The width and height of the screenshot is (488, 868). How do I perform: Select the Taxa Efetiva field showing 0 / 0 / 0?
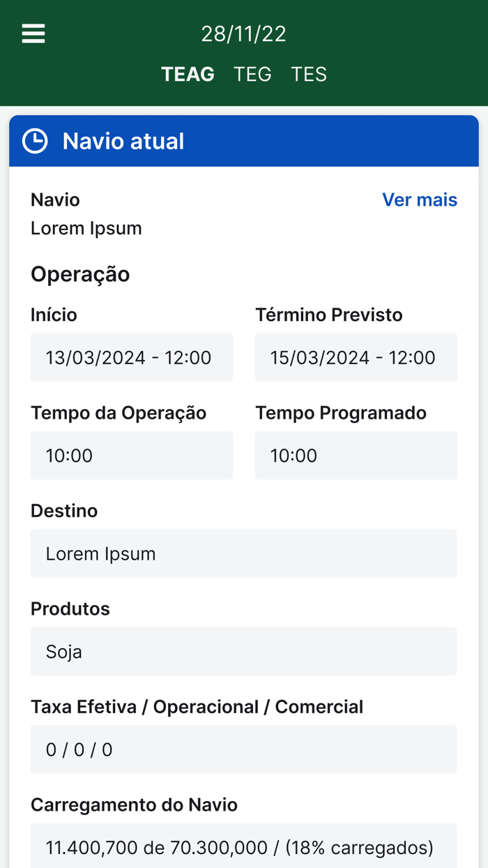coord(244,749)
